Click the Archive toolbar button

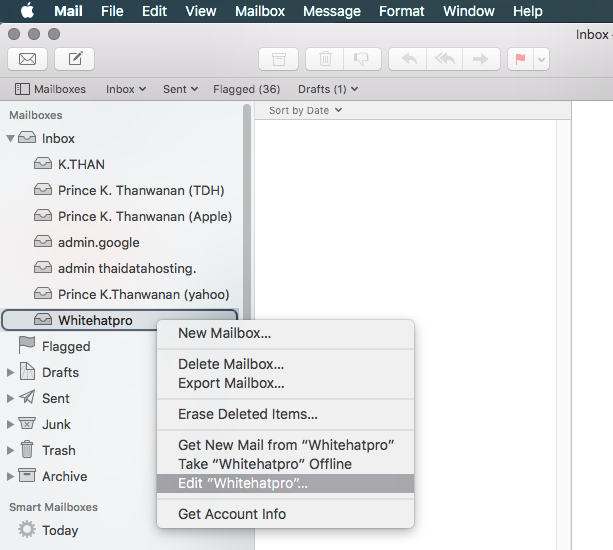click(278, 59)
